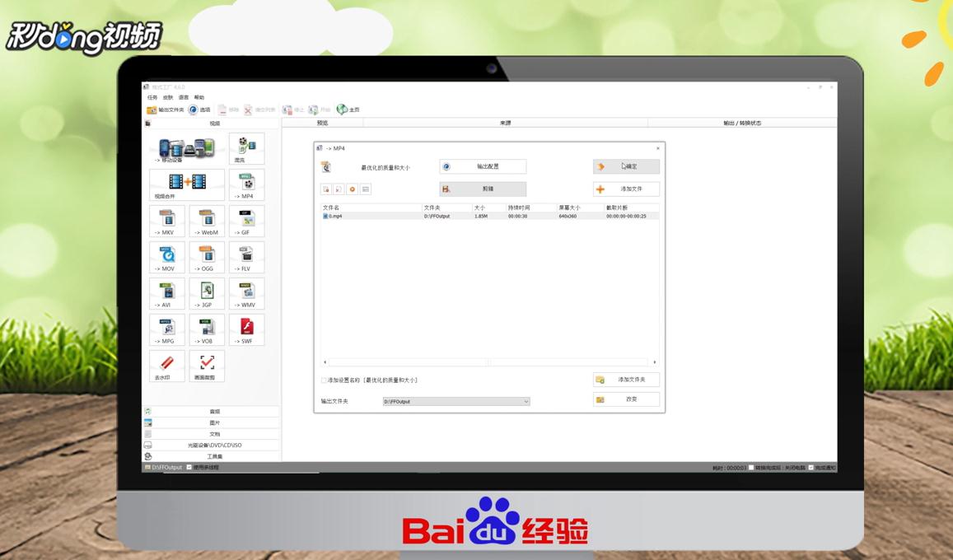Image resolution: width=953 pixels, height=560 pixels.
Task: Expand the Picture (图片) category
Action: click(211, 422)
